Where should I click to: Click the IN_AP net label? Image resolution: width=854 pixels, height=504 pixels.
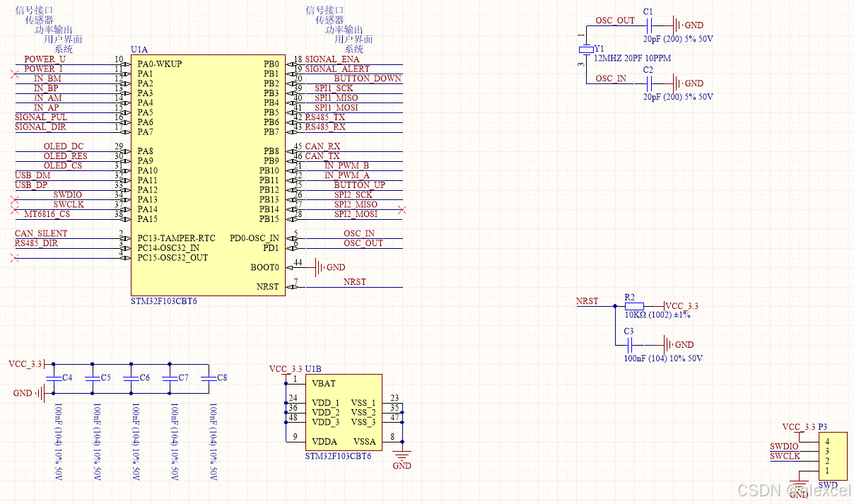click(x=47, y=107)
